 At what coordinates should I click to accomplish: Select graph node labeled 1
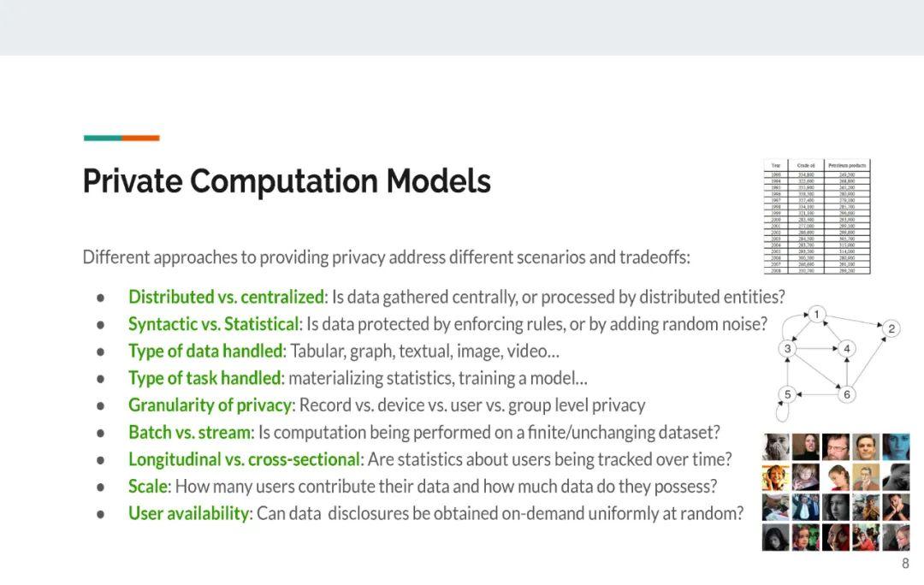(x=816, y=315)
